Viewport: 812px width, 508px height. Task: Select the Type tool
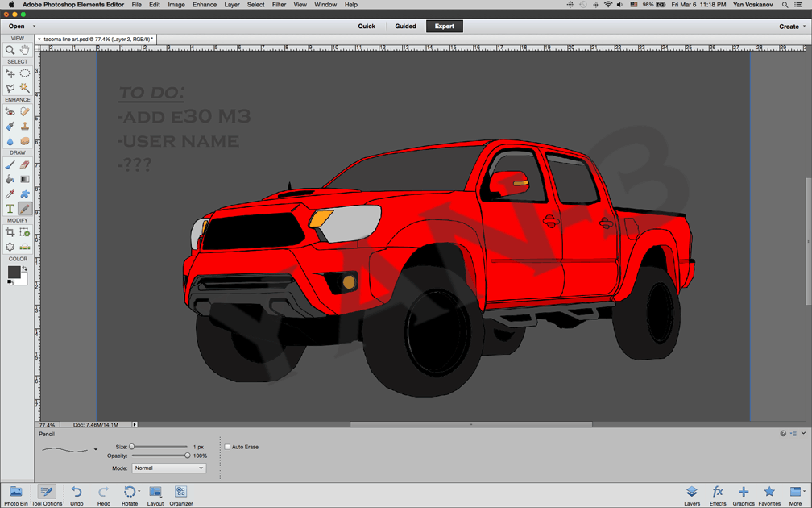click(x=10, y=208)
